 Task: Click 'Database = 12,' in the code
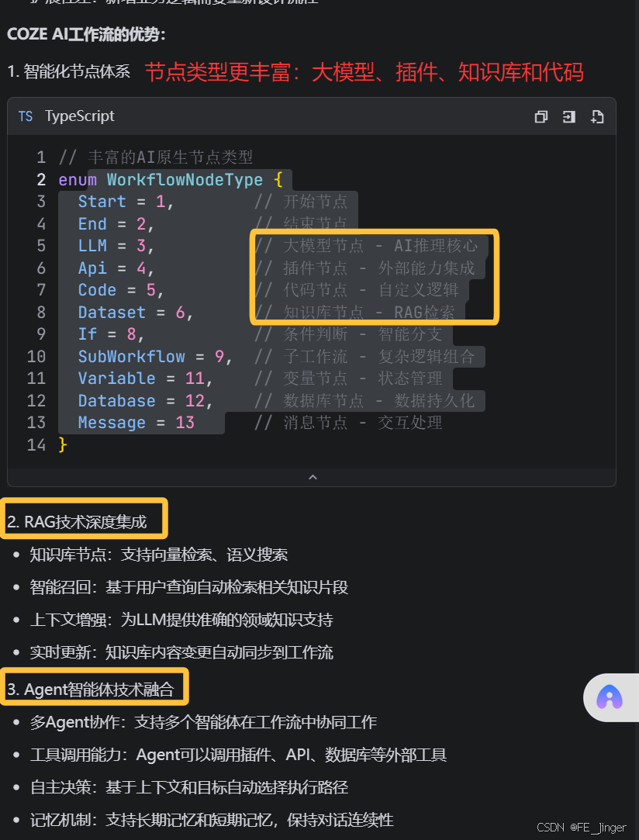coord(146,401)
